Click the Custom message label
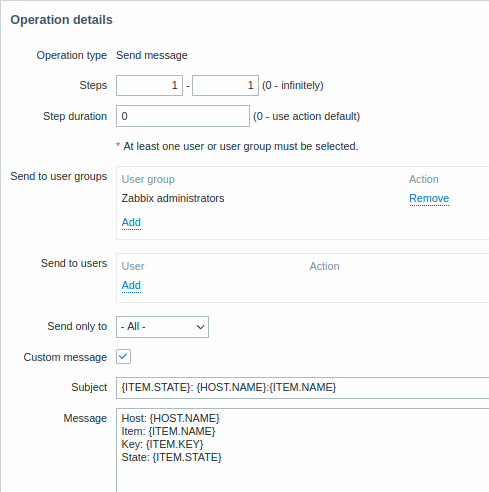 coord(65,357)
